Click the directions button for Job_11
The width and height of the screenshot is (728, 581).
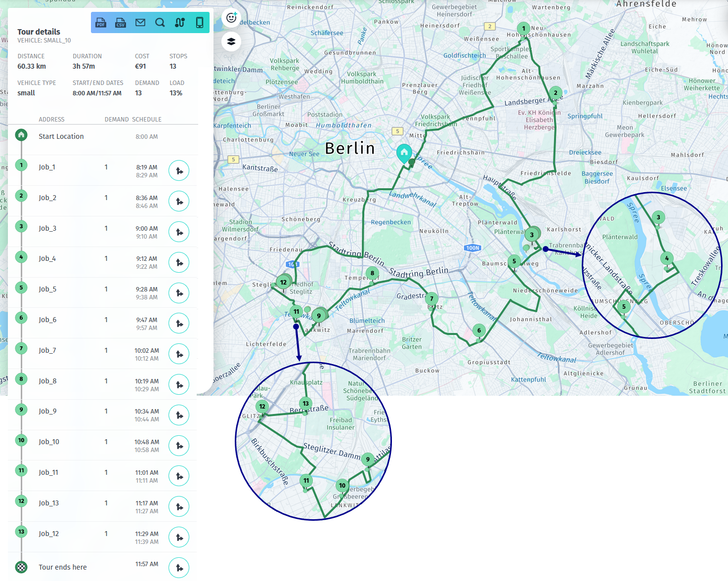click(179, 476)
